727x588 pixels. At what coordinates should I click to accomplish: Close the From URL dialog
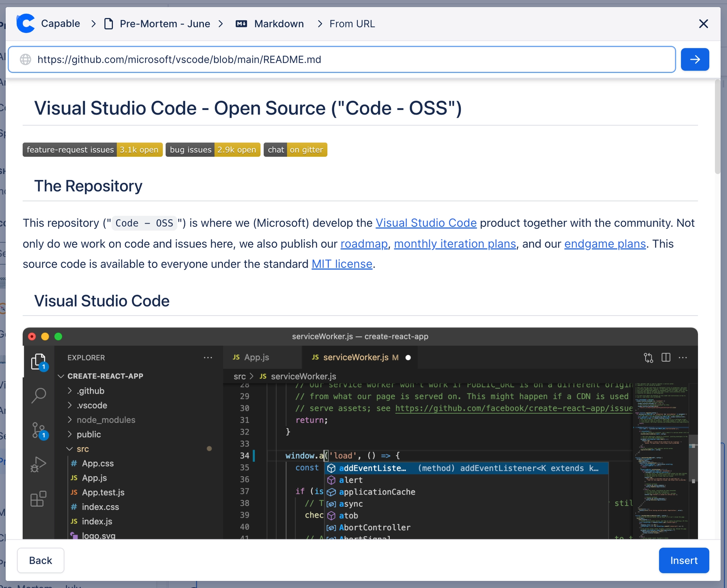click(x=703, y=24)
